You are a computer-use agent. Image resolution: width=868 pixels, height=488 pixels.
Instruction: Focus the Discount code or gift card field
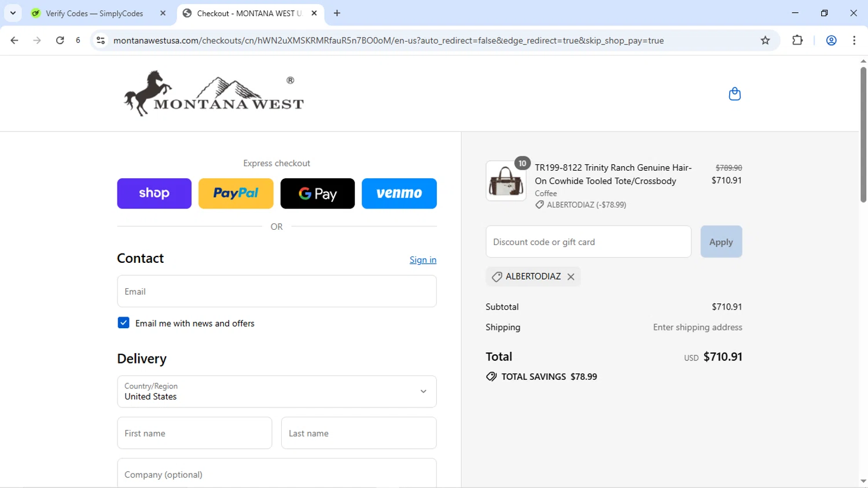589,242
